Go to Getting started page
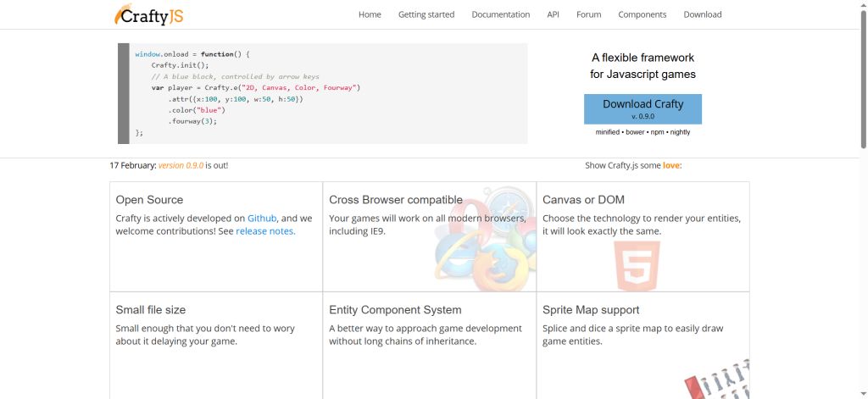The height and width of the screenshot is (399, 868). 426,14
